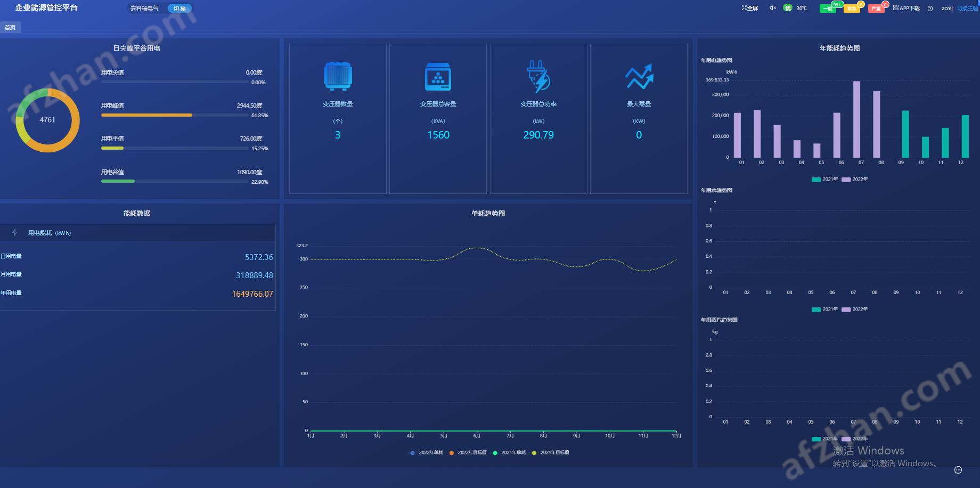Image resolution: width=980 pixels, height=488 pixels.
Task: Click the 最大需量 trend arrow icon
Action: (x=639, y=77)
